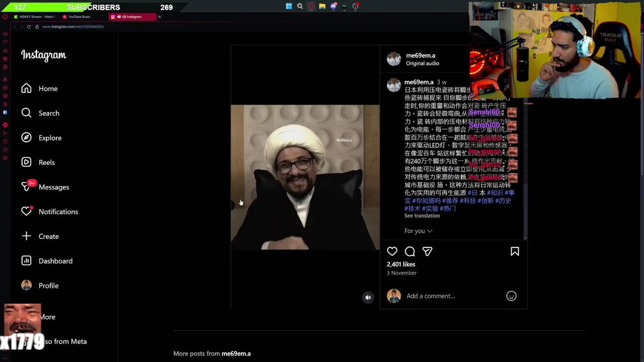The image size is (644, 362).
Task: Open the Opera GX main menu logo
Action: click(5, 17)
